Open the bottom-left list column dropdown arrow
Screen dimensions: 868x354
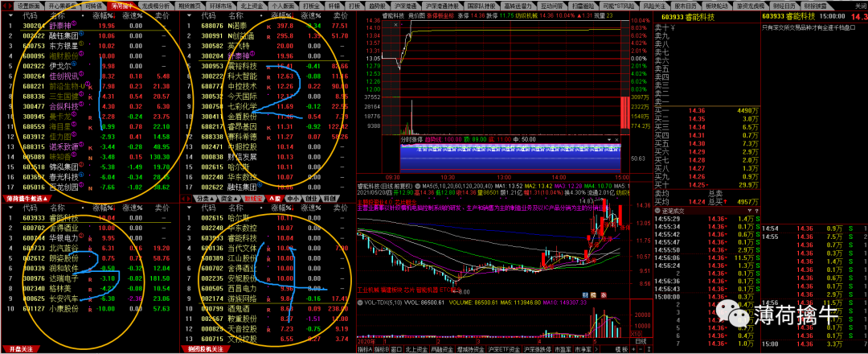[10, 208]
